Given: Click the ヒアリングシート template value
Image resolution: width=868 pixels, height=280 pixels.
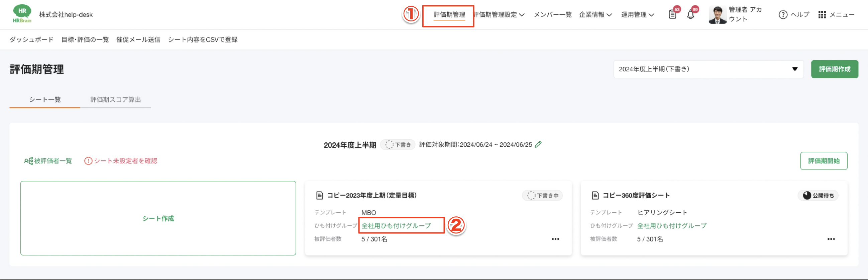Looking at the screenshot, I should click(x=662, y=213).
